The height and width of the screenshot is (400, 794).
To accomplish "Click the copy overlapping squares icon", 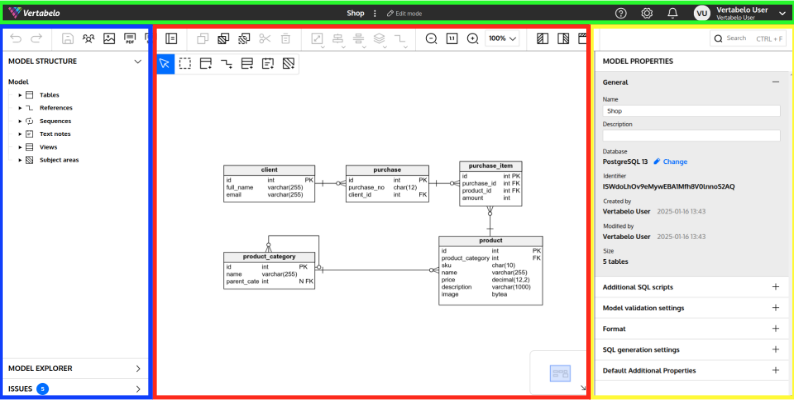I will tap(203, 38).
